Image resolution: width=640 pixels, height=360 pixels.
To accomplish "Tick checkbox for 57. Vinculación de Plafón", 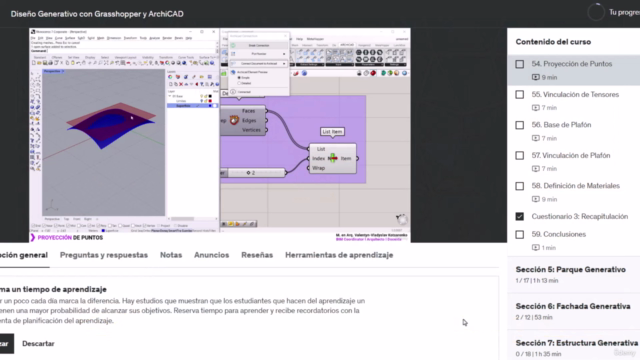I will [x=520, y=156].
